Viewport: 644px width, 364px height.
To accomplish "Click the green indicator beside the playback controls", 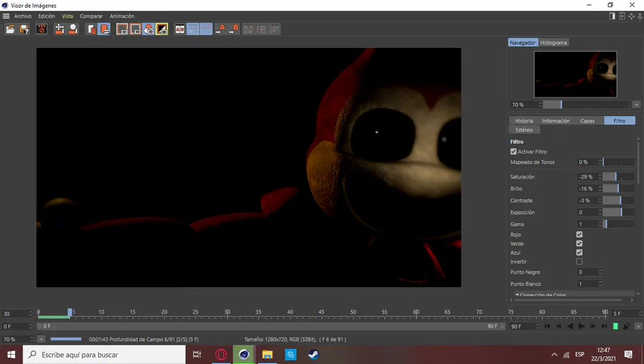I will 615,326.
